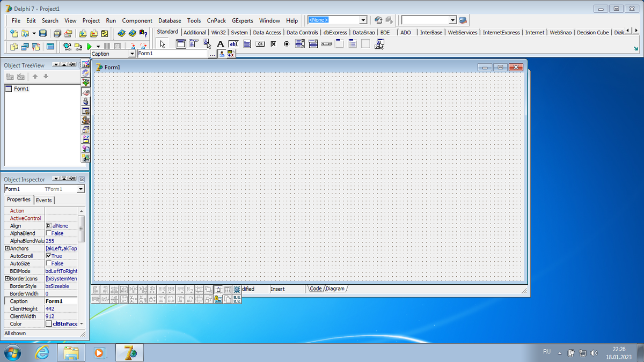Open the <None> desktop layout dropdown
This screenshot has width=644, height=362.
363,20
